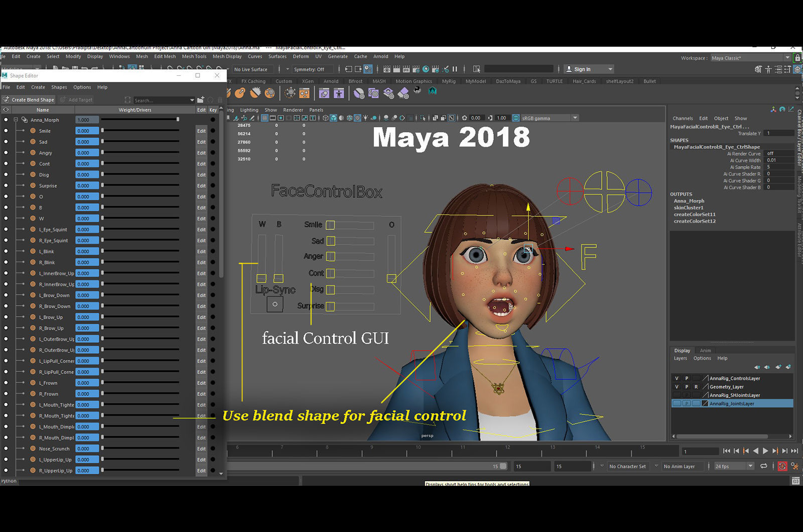Image resolution: width=803 pixels, height=532 pixels.
Task: Open the viewport Renderer menu
Action: pos(293,110)
